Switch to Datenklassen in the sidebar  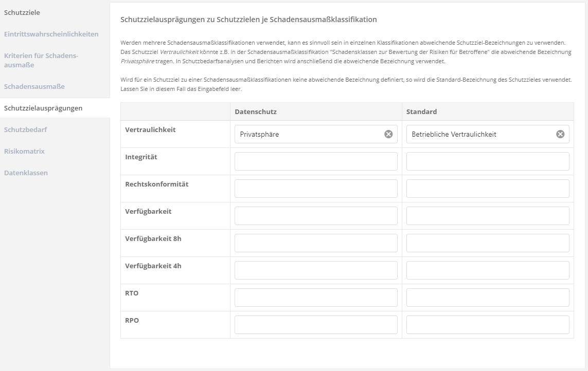pos(26,173)
